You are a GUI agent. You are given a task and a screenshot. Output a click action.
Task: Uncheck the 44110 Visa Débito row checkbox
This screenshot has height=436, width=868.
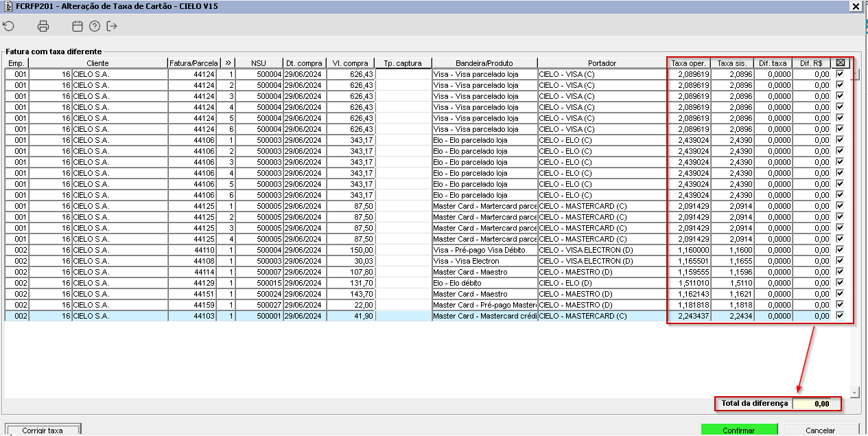pyautogui.click(x=841, y=250)
